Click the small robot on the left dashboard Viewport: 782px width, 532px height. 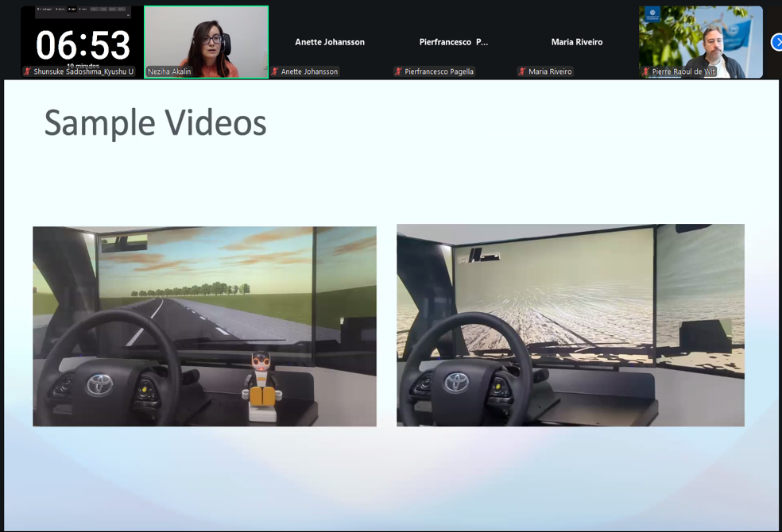click(x=261, y=386)
